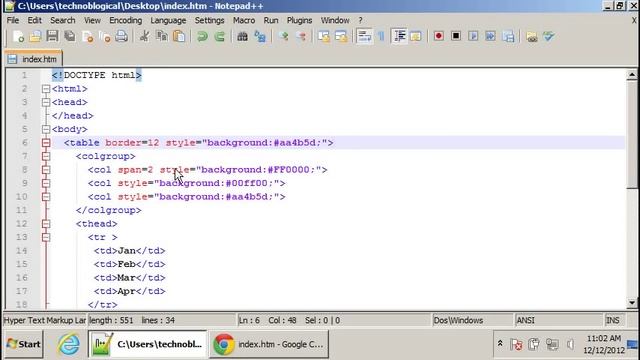
Task: Stop macro recording with the black square
Action: [456, 36]
